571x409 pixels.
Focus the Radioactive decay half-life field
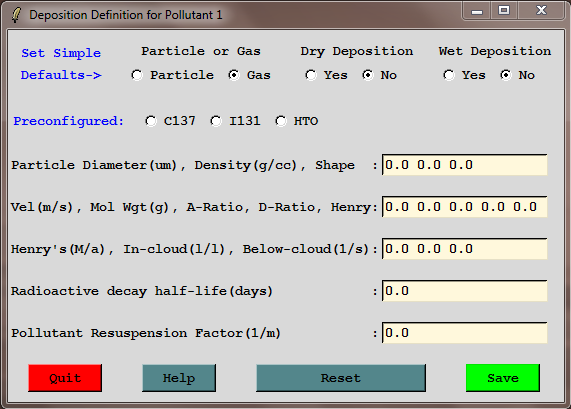point(465,291)
